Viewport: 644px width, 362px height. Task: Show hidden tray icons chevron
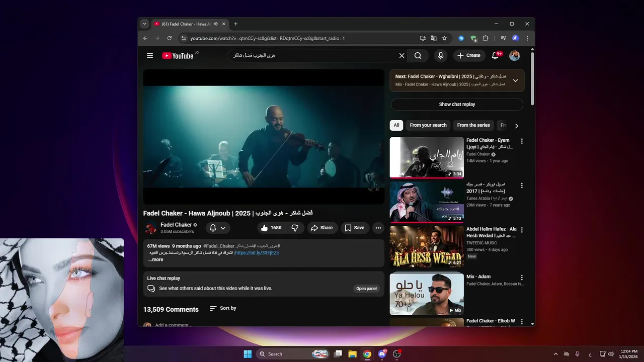point(555,354)
